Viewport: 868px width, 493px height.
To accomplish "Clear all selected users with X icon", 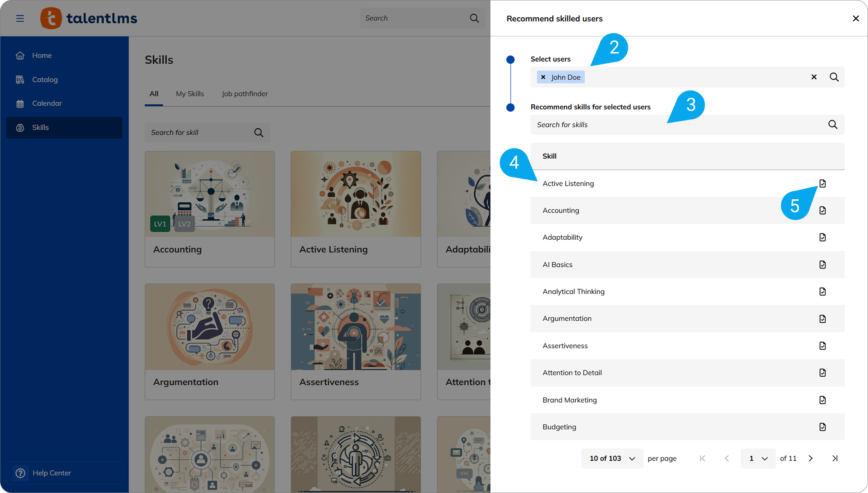I will coord(814,77).
